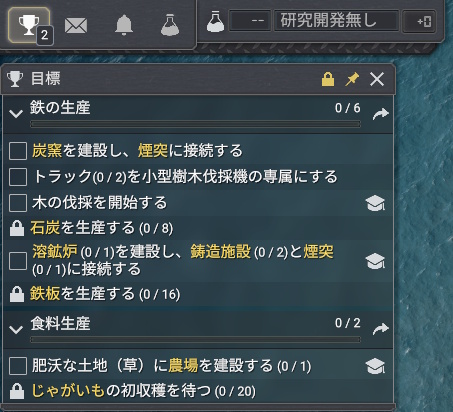Open tutorial cap icon for 木の伐採を開始する

(375, 203)
